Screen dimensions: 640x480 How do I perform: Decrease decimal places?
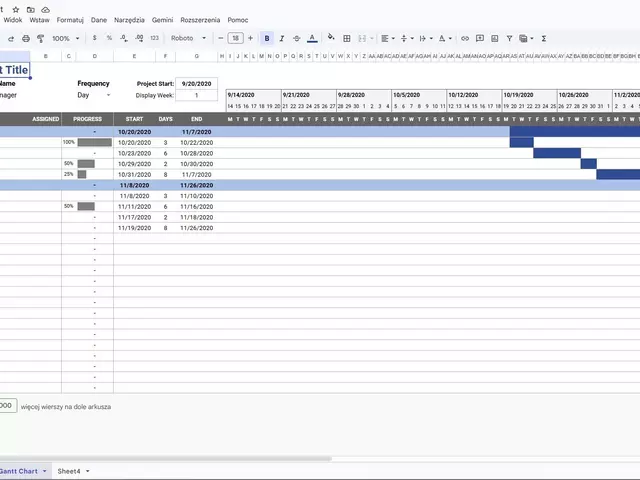pos(124,38)
